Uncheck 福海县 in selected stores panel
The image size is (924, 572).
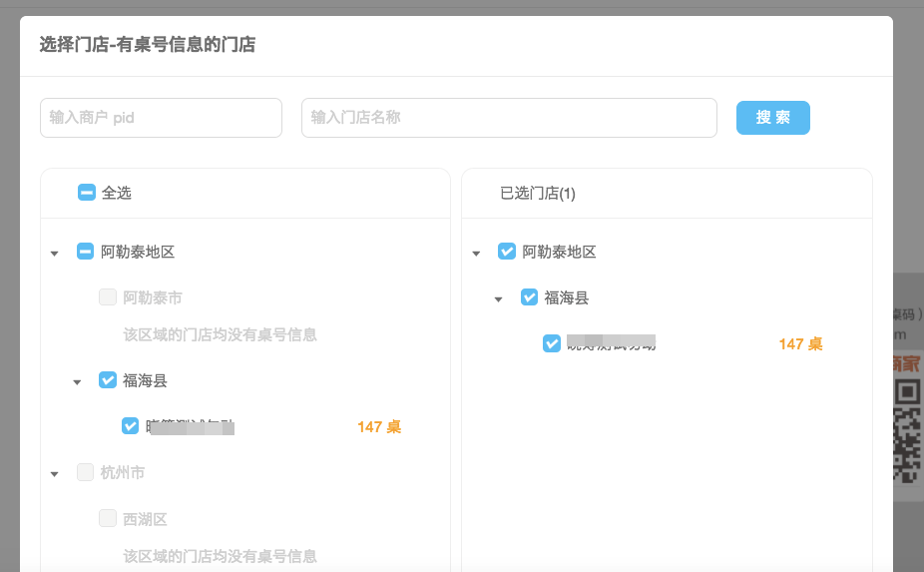(x=530, y=297)
